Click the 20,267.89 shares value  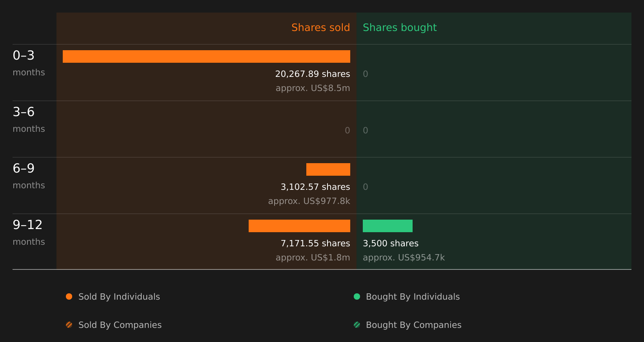pos(313,74)
